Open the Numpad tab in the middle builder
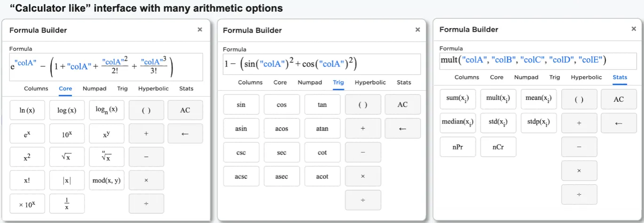Image resolution: width=644 pixels, height=223 pixels. 310,82
